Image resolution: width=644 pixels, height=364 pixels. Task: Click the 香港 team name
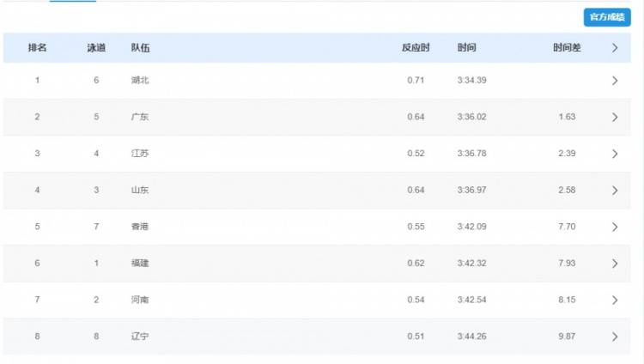[x=140, y=227]
